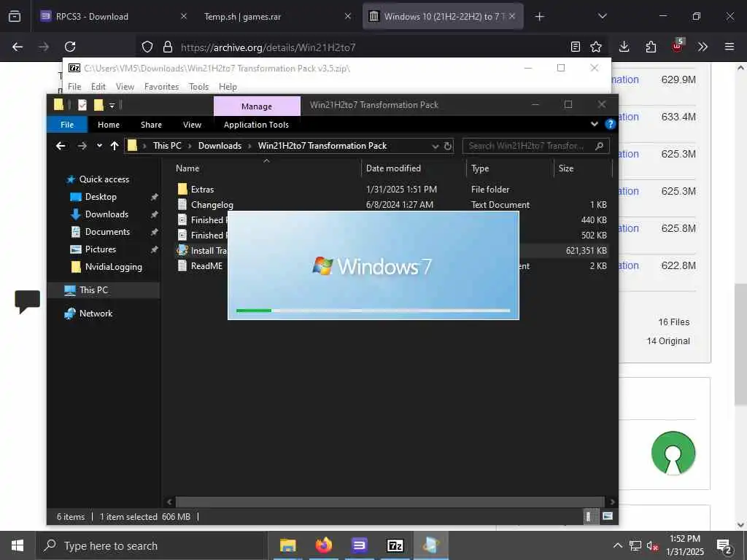The height and width of the screenshot is (560, 747).
Task: Click the Windows Start button
Action: tap(18, 545)
